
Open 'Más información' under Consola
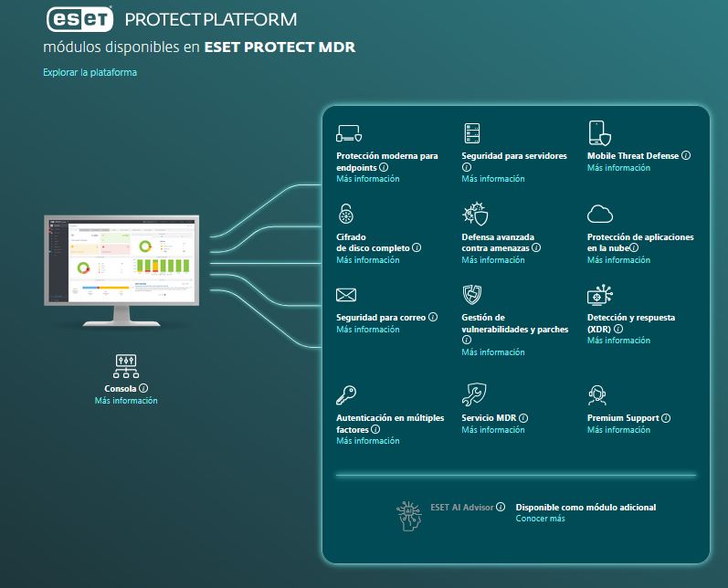coord(126,401)
